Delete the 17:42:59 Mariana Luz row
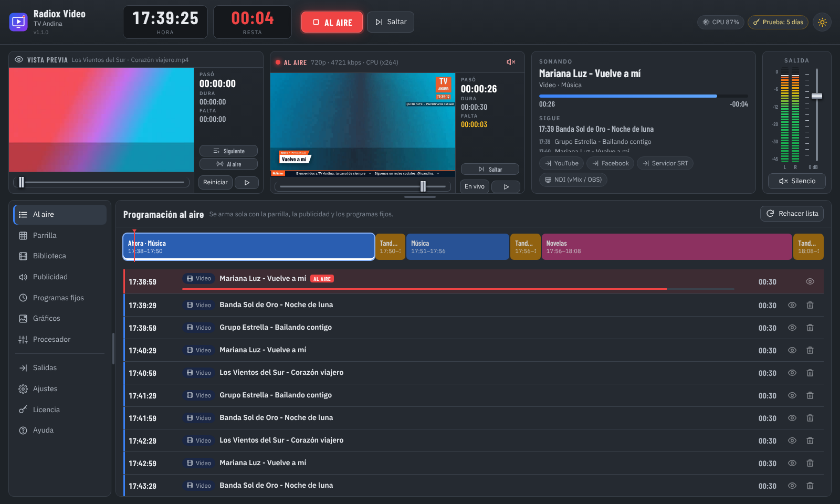 pos(810,463)
